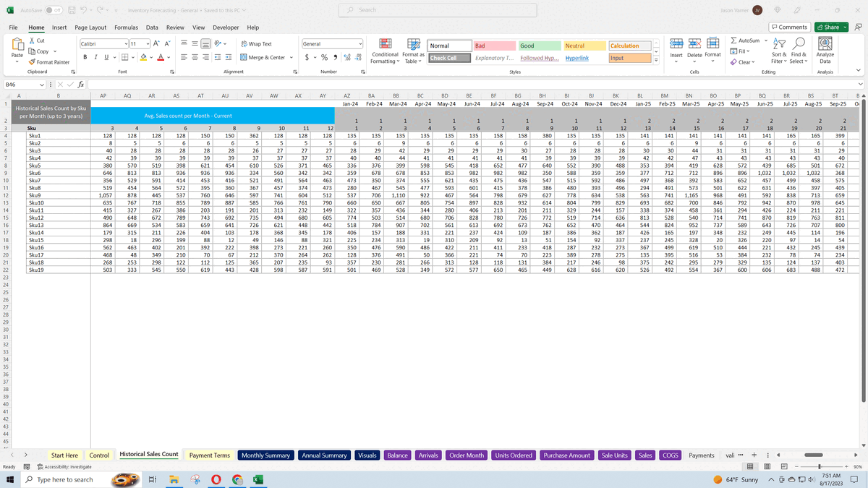Screen dimensions: 868x488
Task: Open the General number format dropdown
Action: tap(359, 42)
